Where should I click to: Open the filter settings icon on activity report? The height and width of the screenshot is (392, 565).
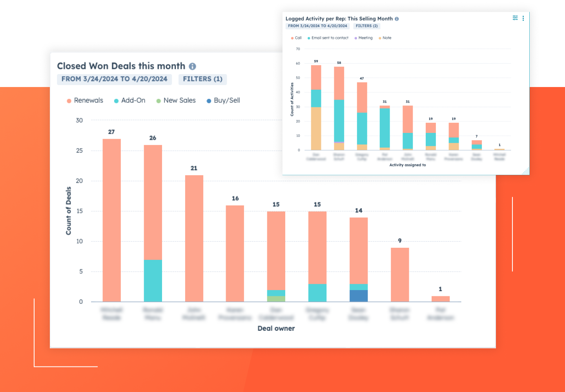[515, 18]
